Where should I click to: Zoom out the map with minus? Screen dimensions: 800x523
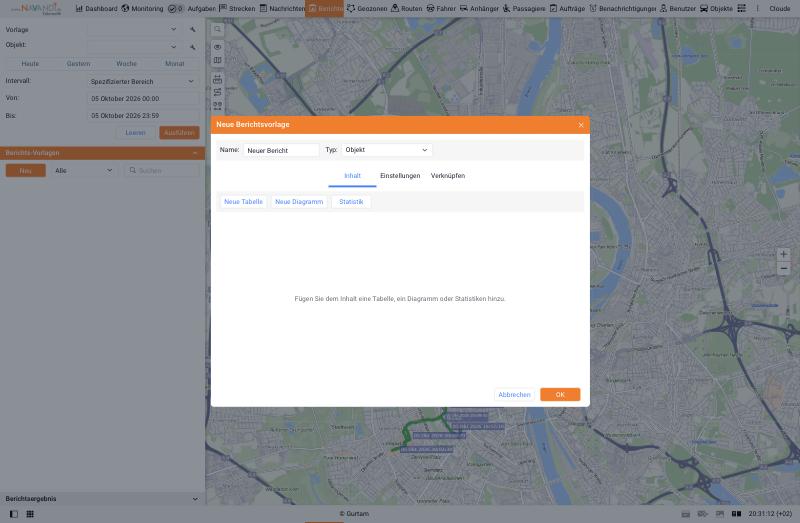pos(783,268)
